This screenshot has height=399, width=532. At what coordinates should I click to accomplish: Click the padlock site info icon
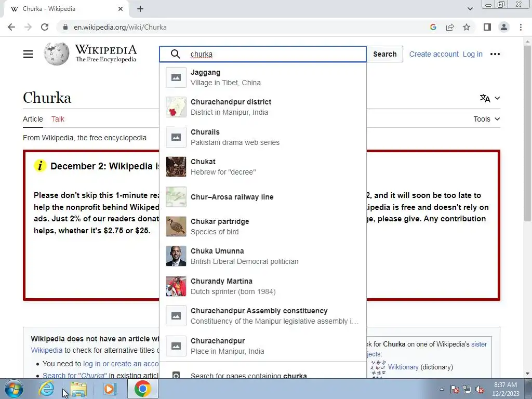click(x=66, y=27)
